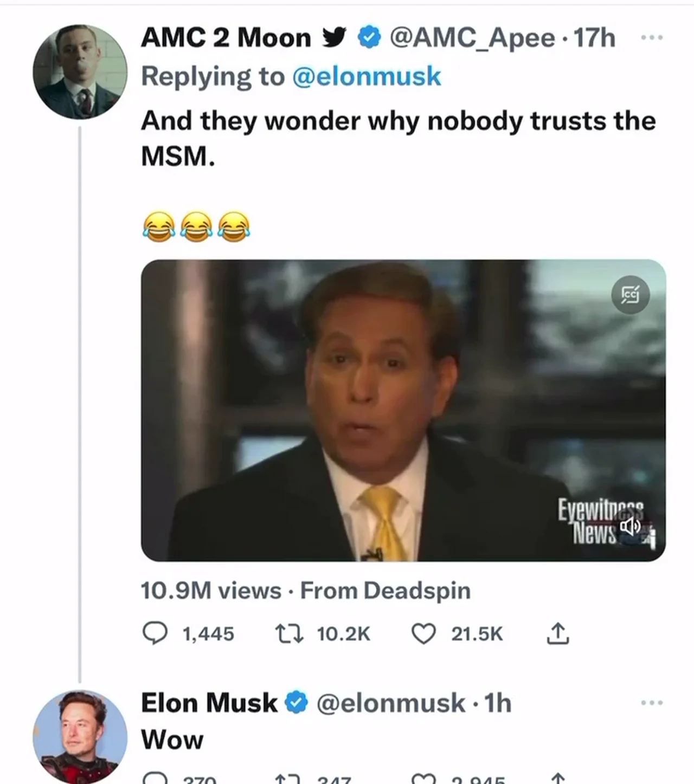Open the @elonmusk mention in Replying to
The width and height of the screenshot is (694, 784).
(367, 76)
